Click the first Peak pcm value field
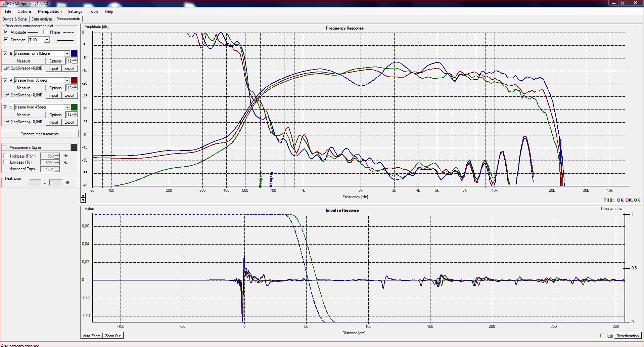 pyautogui.click(x=35, y=182)
